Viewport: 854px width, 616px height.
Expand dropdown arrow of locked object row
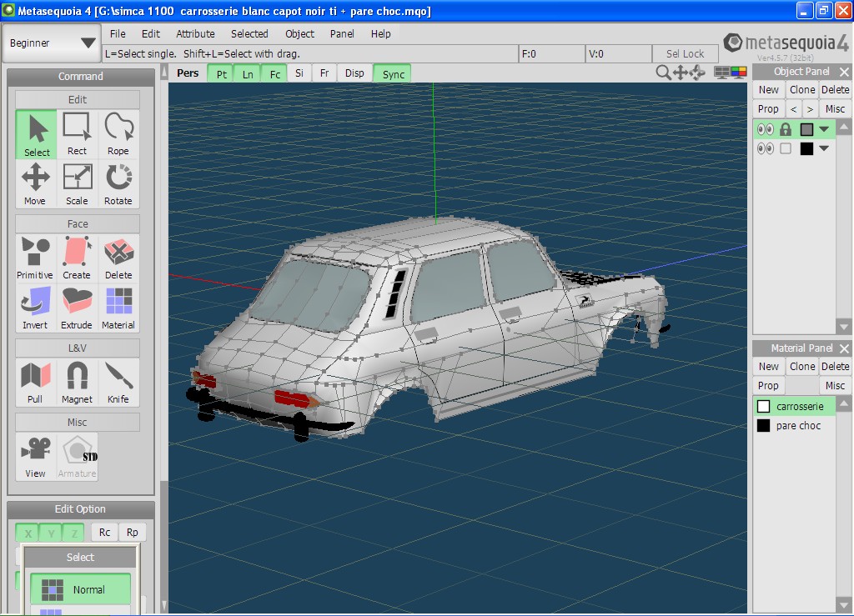coord(824,129)
